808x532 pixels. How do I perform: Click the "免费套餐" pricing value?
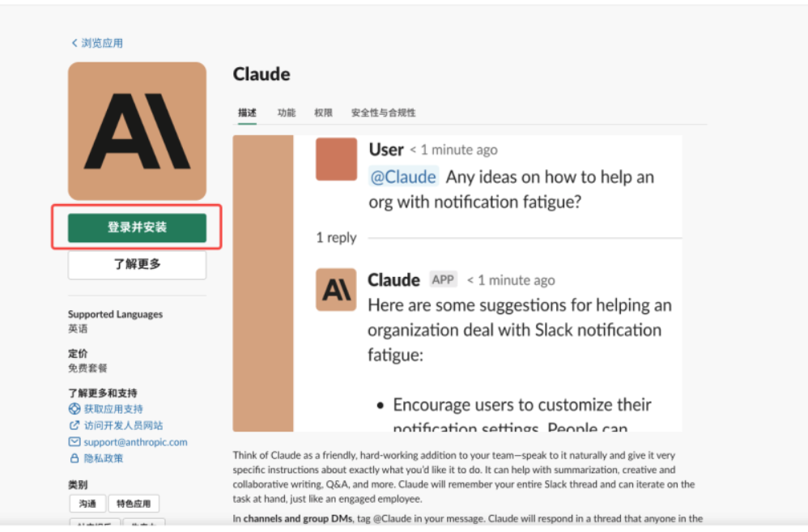87,368
